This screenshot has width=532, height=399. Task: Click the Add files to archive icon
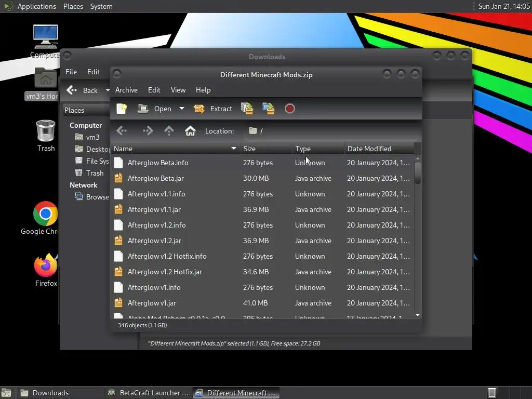click(247, 109)
